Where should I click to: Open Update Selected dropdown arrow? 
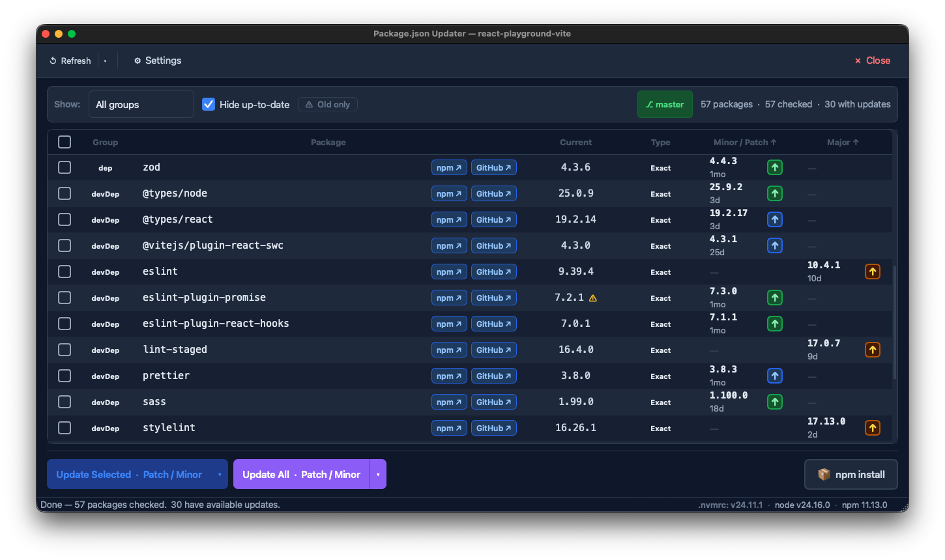(220, 475)
